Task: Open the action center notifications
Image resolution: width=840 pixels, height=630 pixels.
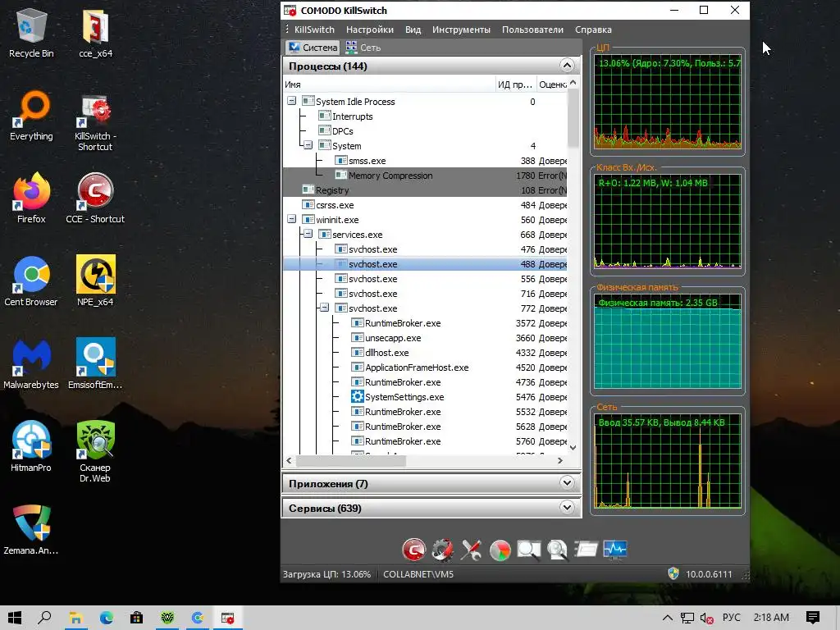Action: pyautogui.click(x=813, y=618)
